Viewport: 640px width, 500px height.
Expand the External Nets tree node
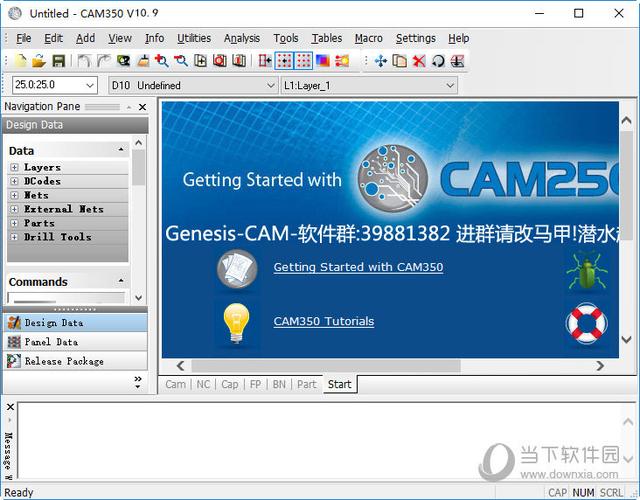point(14,209)
